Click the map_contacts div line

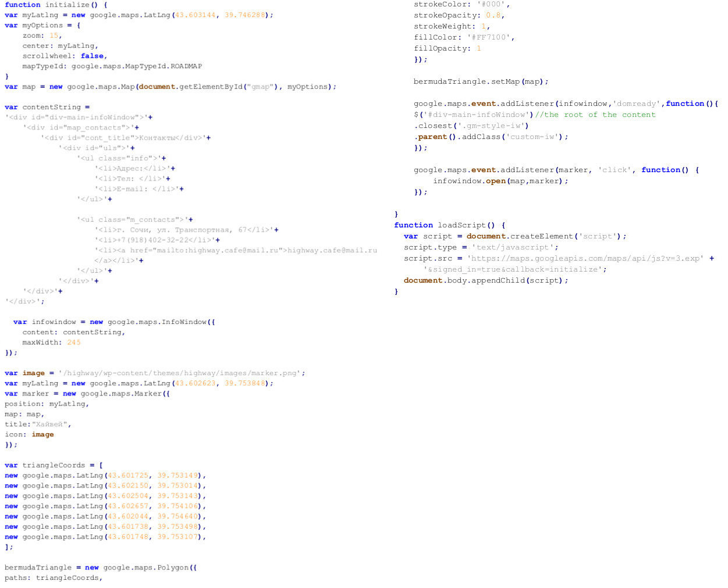(x=81, y=128)
